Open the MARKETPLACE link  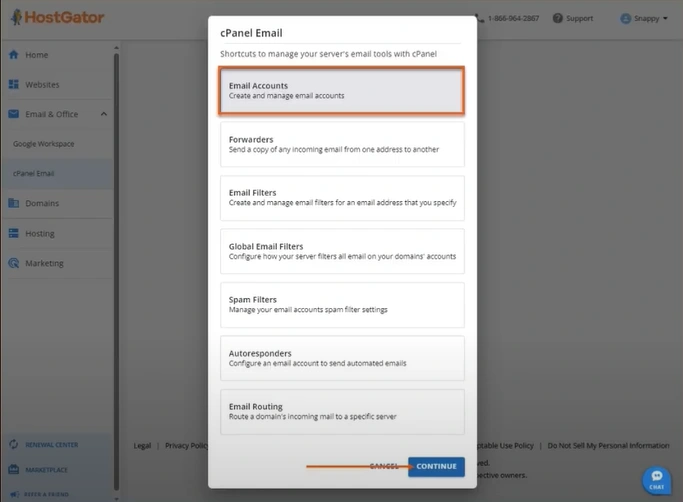pyautogui.click(x=46, y=470)
